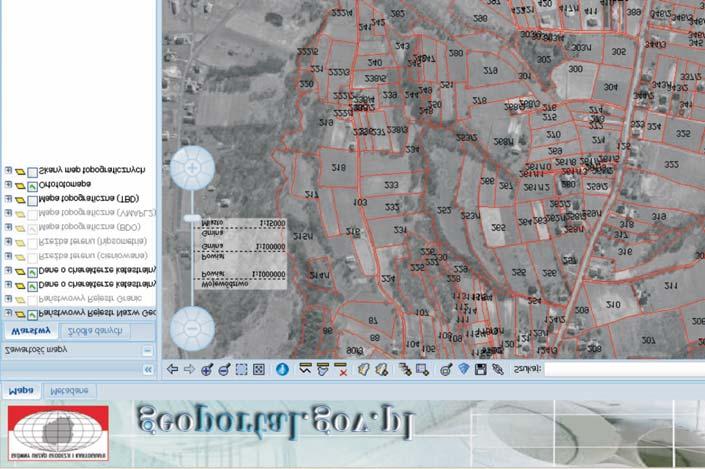Click the Województwo scale label
This screenshot has width=705, height=469.
224,284
